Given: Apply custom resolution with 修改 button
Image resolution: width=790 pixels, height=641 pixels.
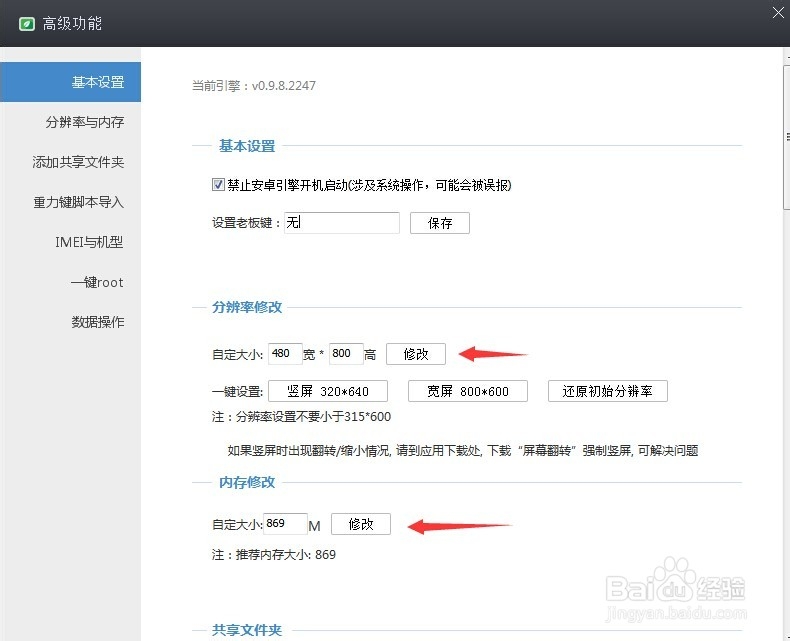Looking at the screenshot, I should click(x=416, y=354).
